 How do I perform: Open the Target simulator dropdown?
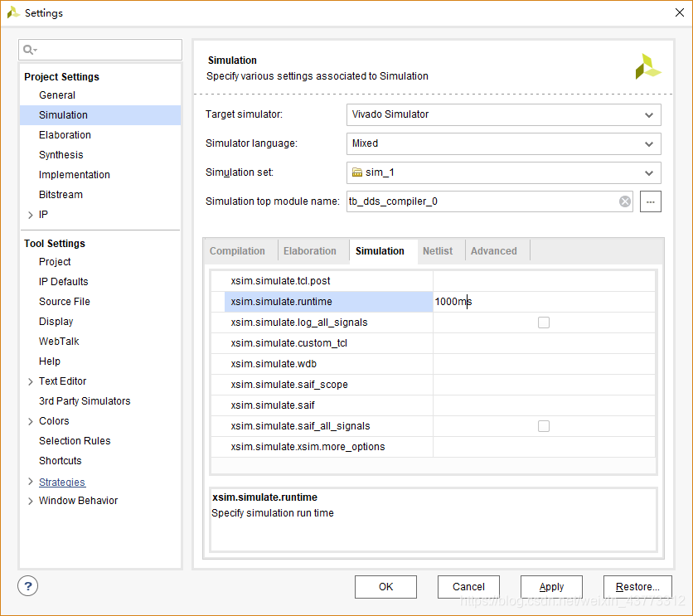503,114
